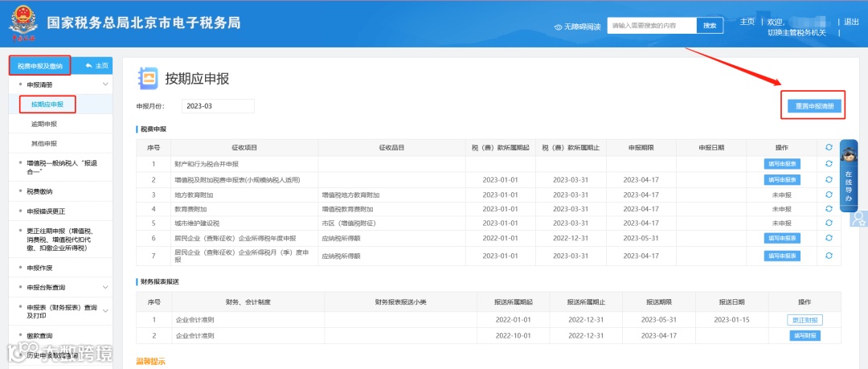Screen dimensions: 868x369
Task: Open the 税费申报及缴纳 tab
Action: tap(40, 67)
